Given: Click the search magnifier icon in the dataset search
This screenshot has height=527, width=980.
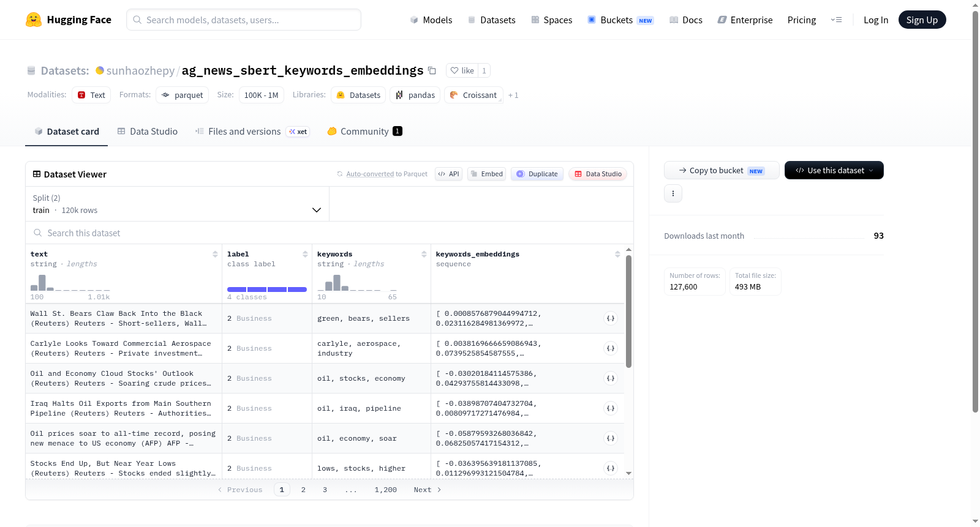Looking at the screenshot, I should tap(38, 233).
